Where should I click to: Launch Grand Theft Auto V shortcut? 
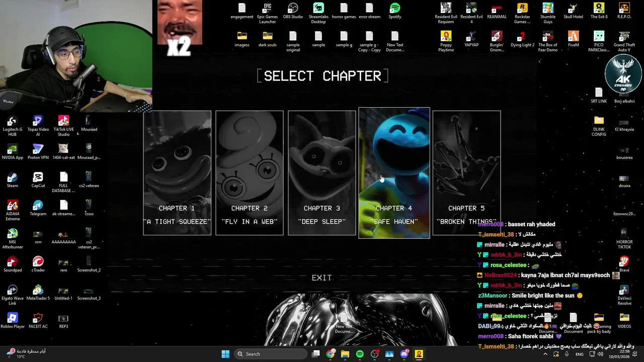click(624, 41)
